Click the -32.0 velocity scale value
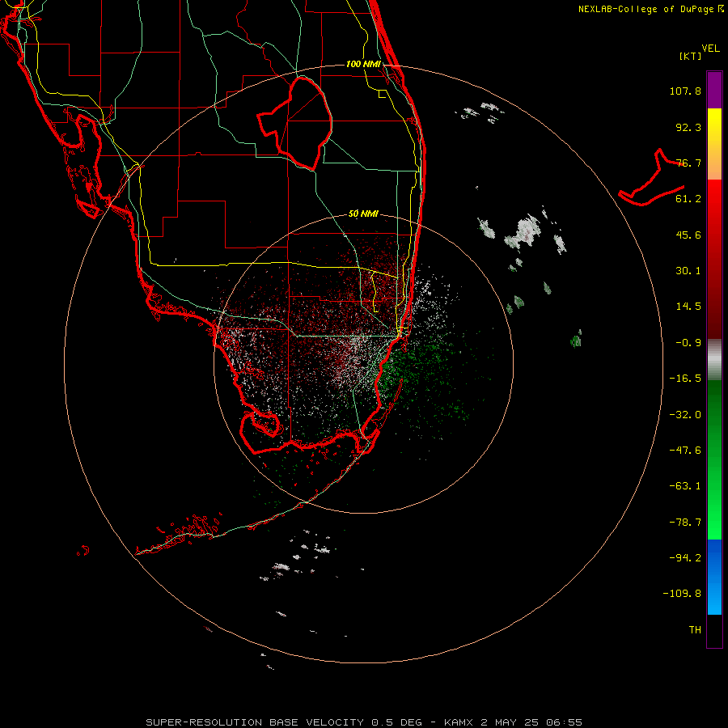 click(685, 415)
